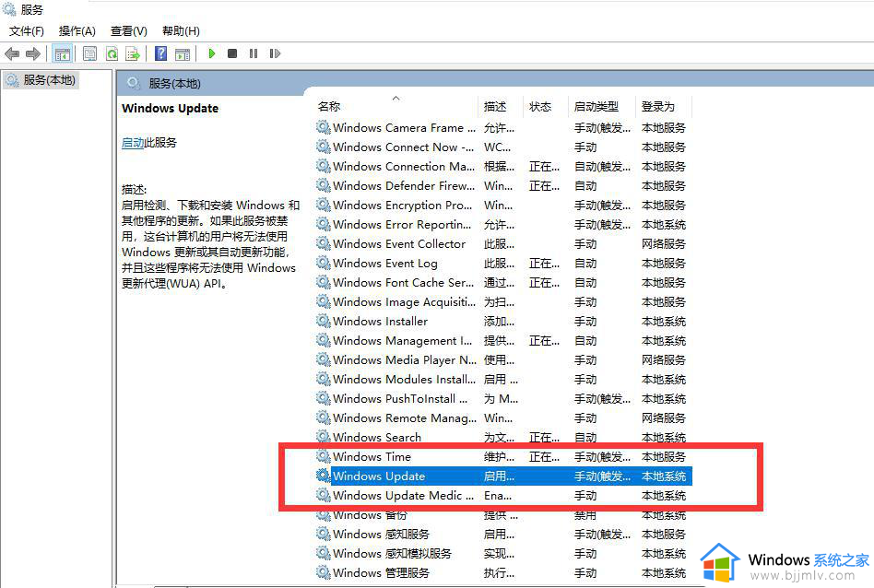Select the Windows Time service
The width and height of the screenshot is (874, 588).
tap(372, 457)
